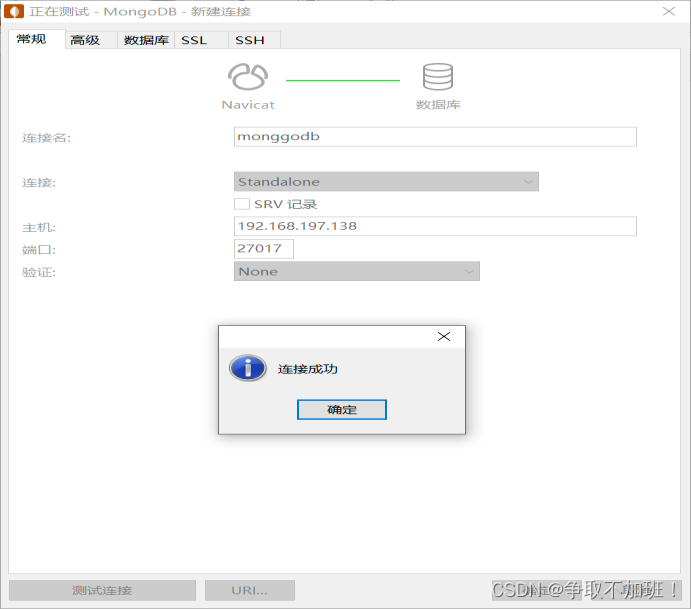
Task: Open the SSL tab
Action: (201, 40)
